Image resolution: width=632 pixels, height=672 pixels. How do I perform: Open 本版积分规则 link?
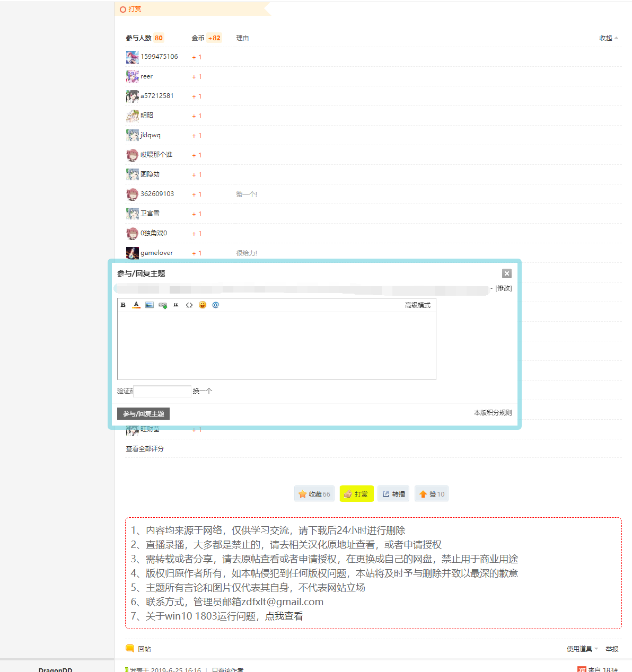[493, 412]
